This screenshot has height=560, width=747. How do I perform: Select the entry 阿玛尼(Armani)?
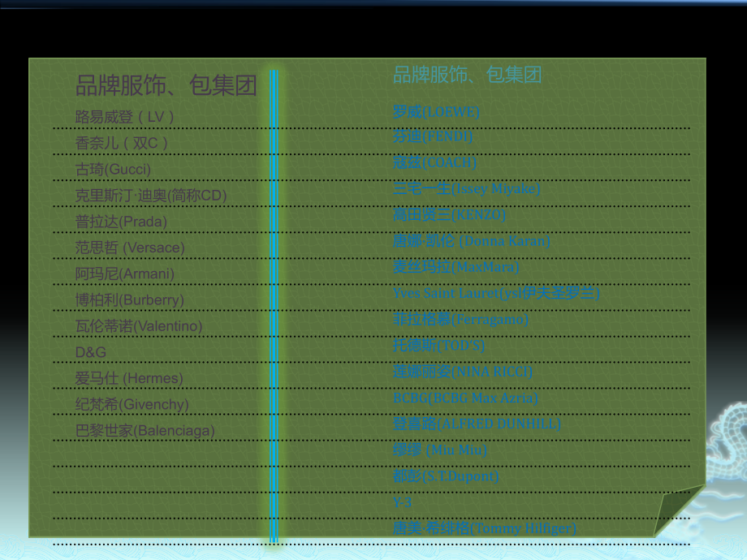(125, 274)
